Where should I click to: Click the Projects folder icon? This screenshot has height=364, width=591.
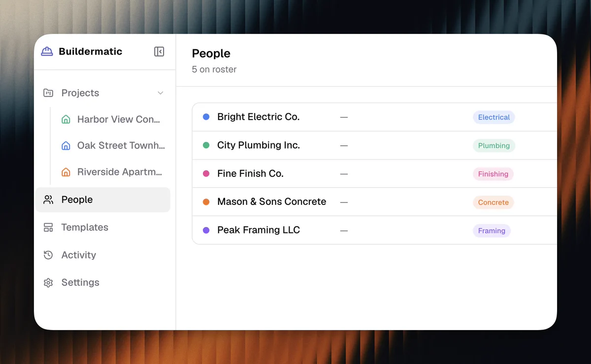click(x=48, y=93)
